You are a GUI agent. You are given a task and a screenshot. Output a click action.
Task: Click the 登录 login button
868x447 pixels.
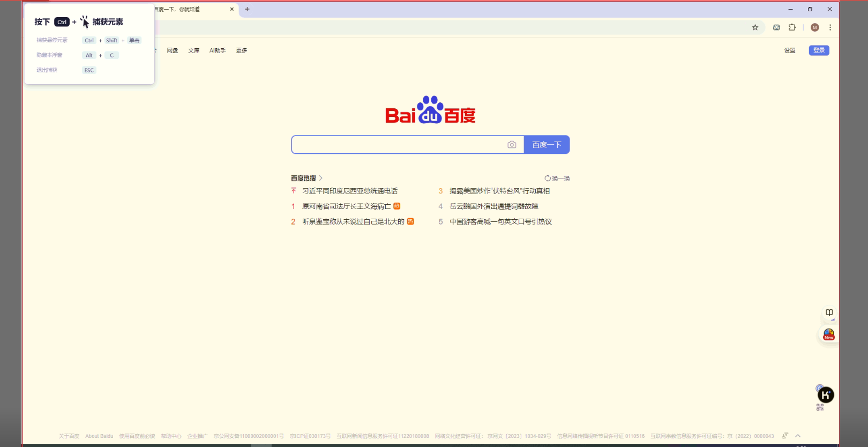pos(819,50)
